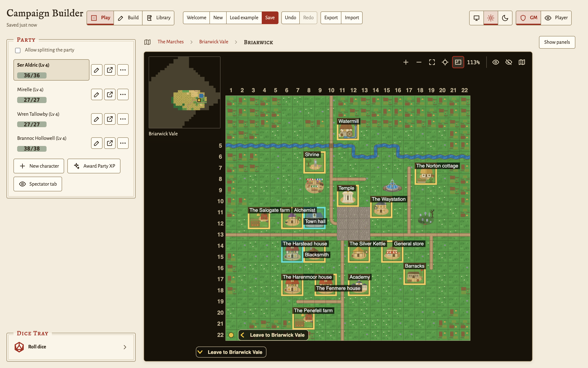Expand the Roll dice tray
Viewport: 588px width, 368px height.
click(71, 347)
